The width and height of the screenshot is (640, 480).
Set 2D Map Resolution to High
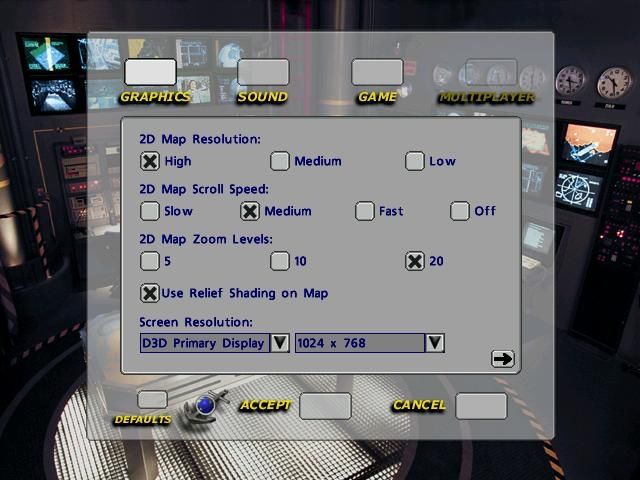point(150,161)
